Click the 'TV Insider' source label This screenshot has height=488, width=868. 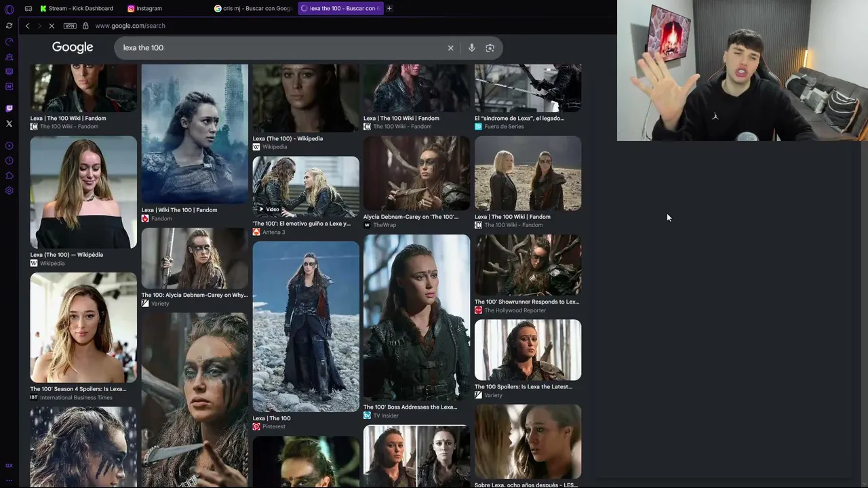[386, 415]
